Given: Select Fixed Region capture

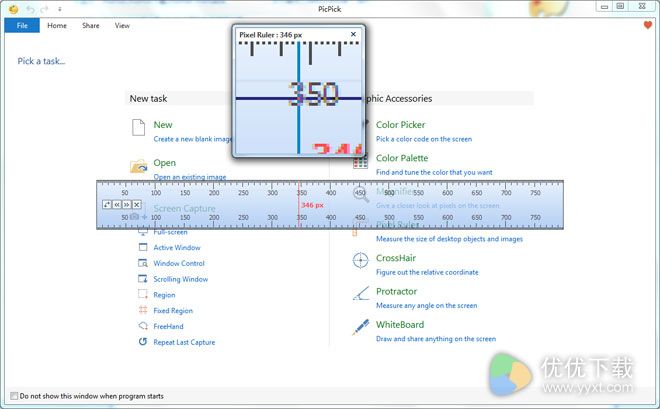Looking at the screenshot, I should [173, 311].
